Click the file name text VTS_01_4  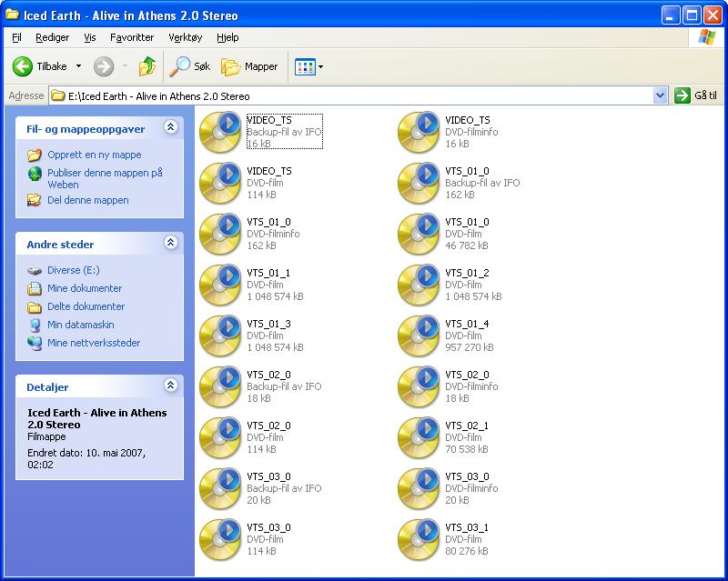467,324
